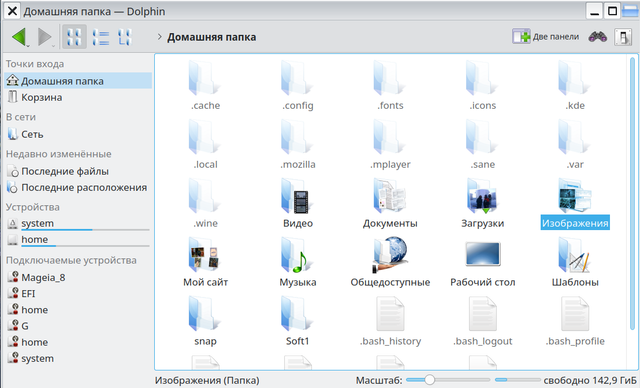640x388 pixels.
Task: Select the .fonts folder icon
Action: click(390, 78)
